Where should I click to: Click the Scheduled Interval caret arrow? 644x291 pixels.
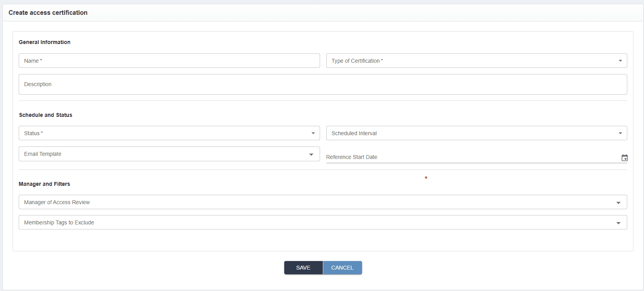coord(620,133)
